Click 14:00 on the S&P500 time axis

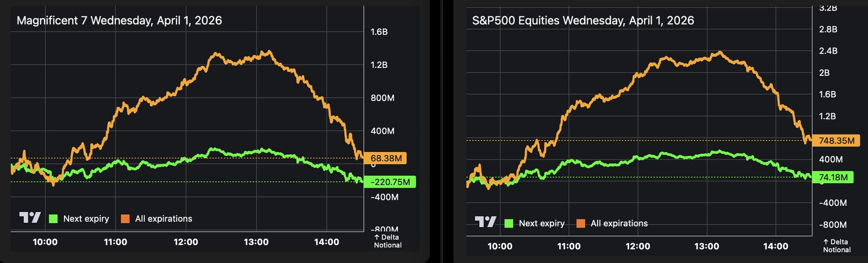point(776,247)
